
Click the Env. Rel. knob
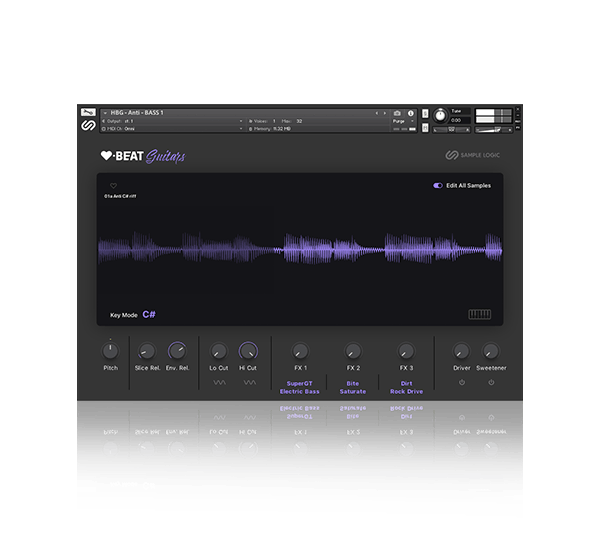177,351
